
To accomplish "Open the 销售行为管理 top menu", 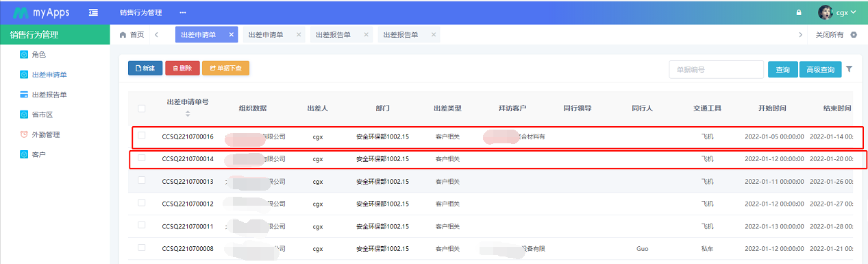I will tap(140, 12).
